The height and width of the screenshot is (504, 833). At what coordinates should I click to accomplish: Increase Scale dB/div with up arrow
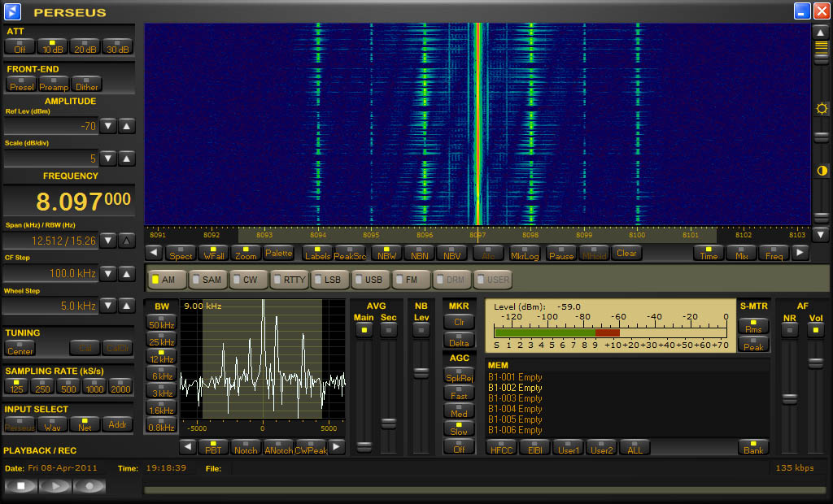(126, 159)
